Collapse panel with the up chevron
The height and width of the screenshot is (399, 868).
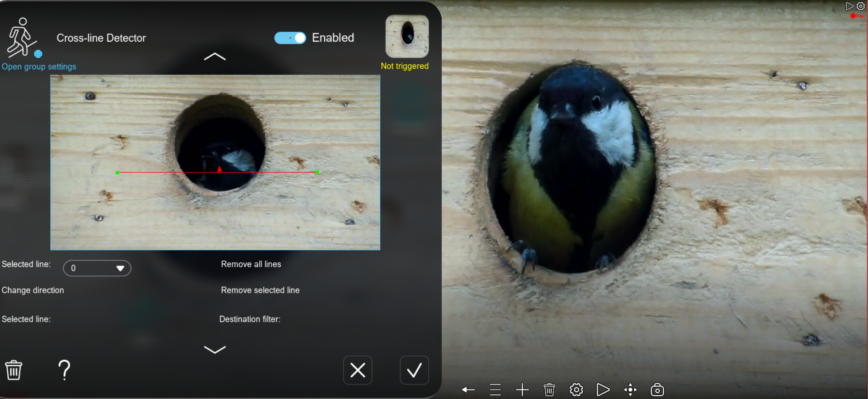[215, 57]
